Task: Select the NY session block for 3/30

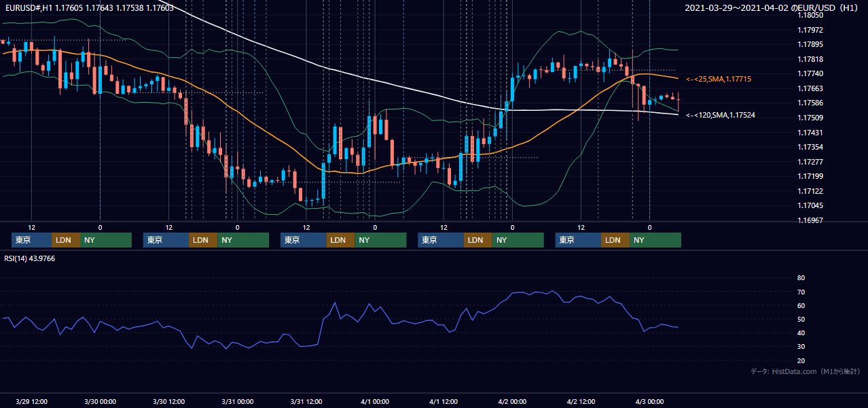Action: click(x=242, y=240)
